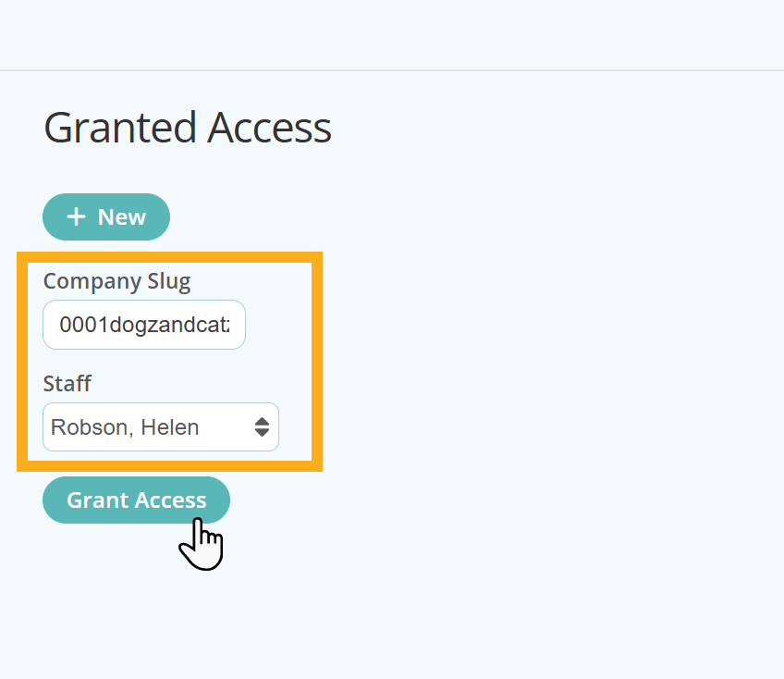Select the "Robson, Helen" value in Staff

click(125, 427)
